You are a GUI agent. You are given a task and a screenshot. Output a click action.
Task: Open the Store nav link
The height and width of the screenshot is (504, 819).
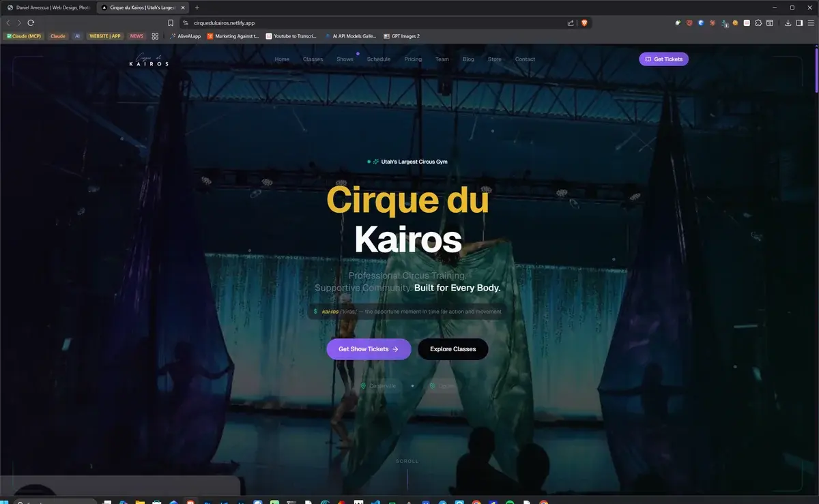pos(495,59)
